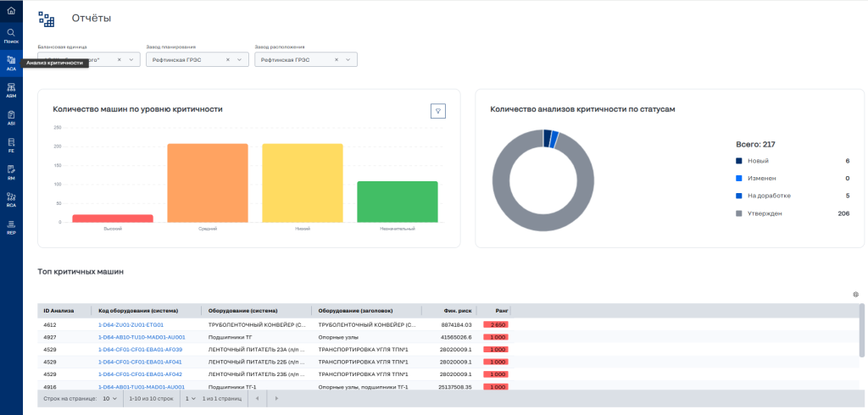
Task: Open equipment link 1-D64-AB10-TU10-MAD01-AU001
Action: tap(142, 337)
